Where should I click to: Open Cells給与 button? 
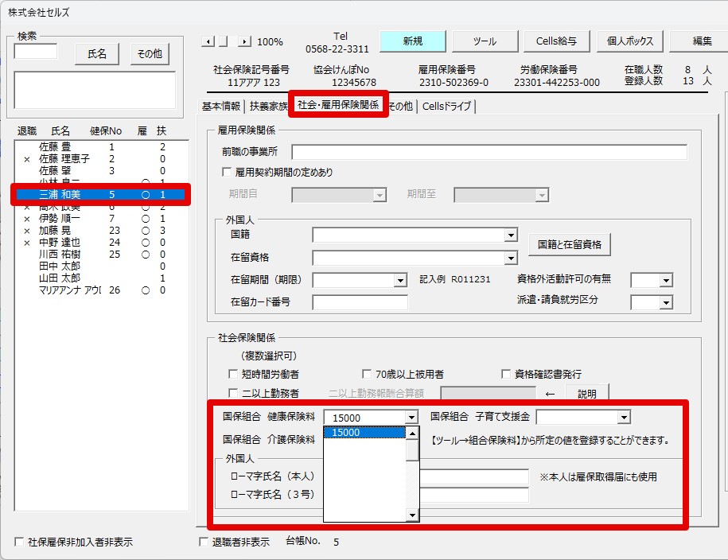[x=557, y=41]
